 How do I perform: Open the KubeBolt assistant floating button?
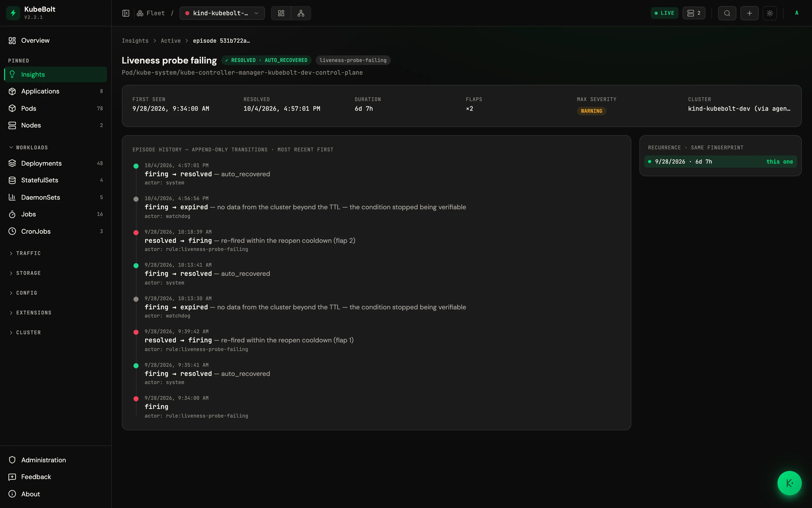[x=789, y=483]
